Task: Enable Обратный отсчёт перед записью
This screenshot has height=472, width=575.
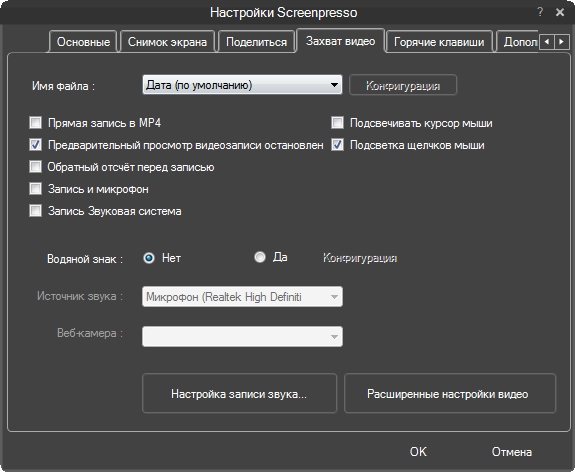Action: pos(36,167)
